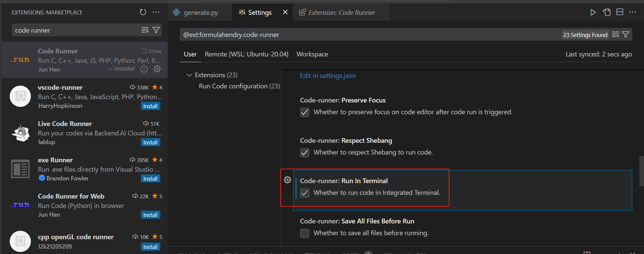Click the EXTENSIONS: MARKETPLACE panel title
This screenshot has height=254, width=644.
(x=47, y=12)
